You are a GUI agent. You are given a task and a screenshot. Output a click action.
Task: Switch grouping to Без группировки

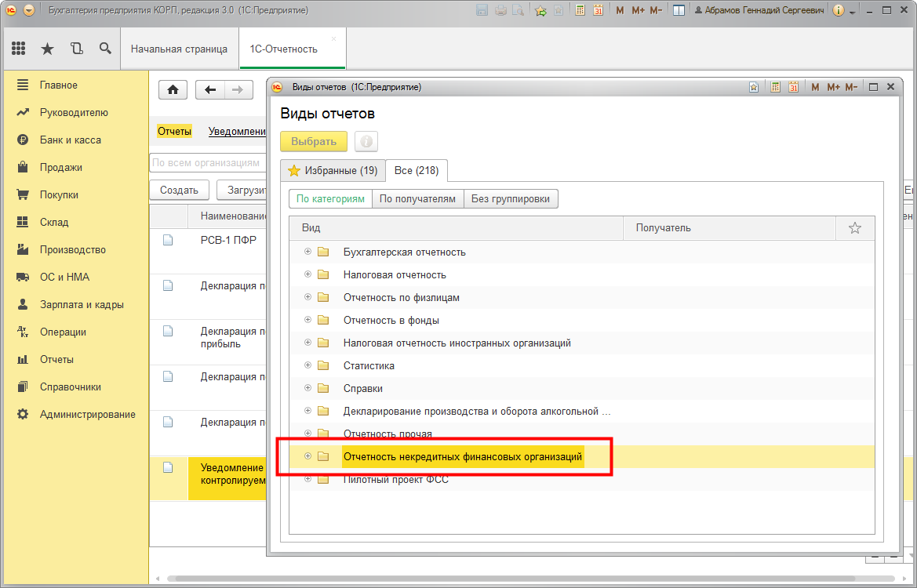[x=511, y=198]
